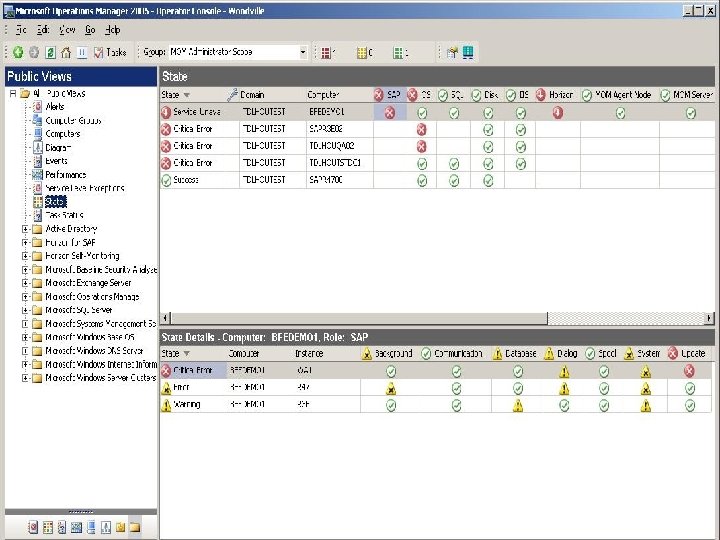Image resolution: width=720 pixels, height=540 pixels.
Task: Click red SAP state icon for BFEDEMO1
Action: (x=390, y=112)
